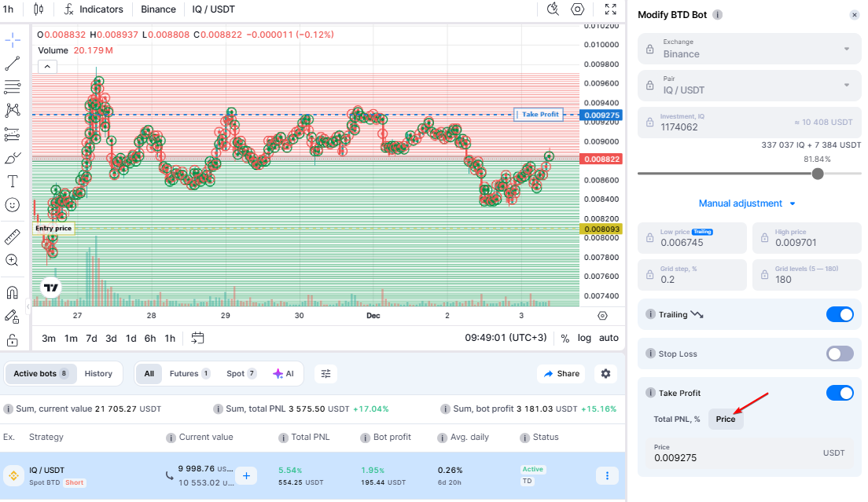Screen dimensions: 868x502
Task: Disable the Trailing toggle
Action: (x=839, y=314)
